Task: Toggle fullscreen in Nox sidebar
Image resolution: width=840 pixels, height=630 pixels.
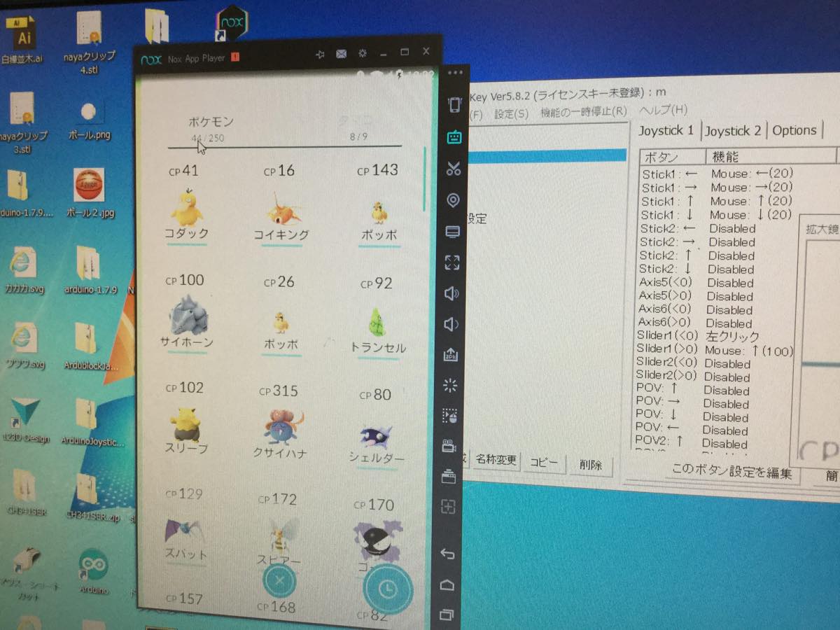Action: [x=452, y=262]
